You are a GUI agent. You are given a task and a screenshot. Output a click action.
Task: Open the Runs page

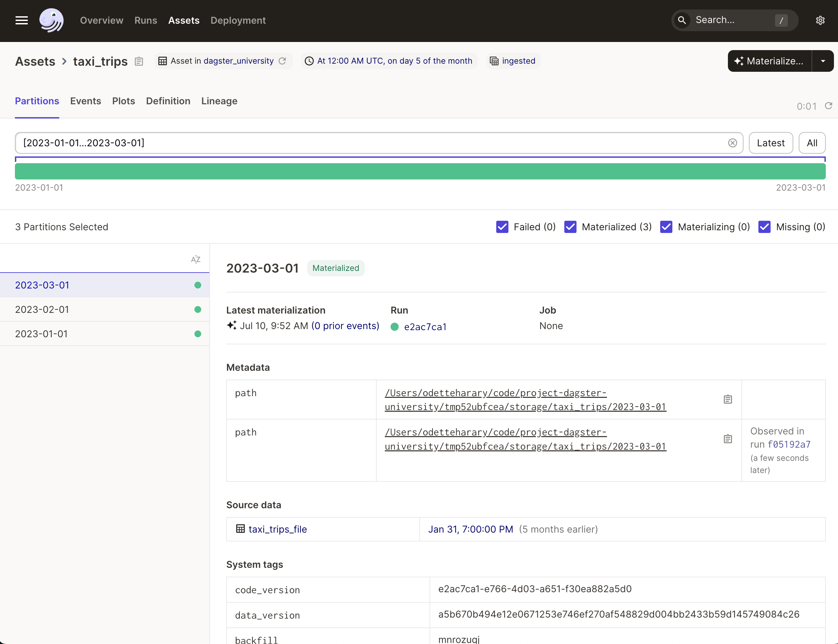point(146,20)
